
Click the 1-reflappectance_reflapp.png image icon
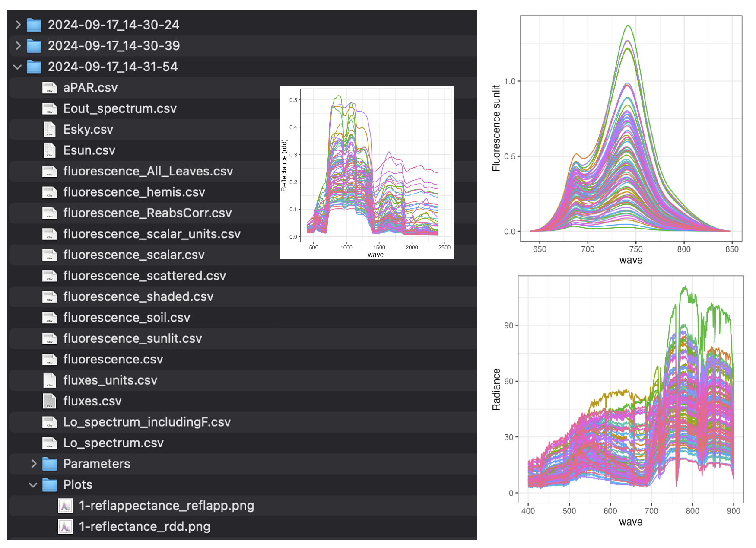pos(65,506)
